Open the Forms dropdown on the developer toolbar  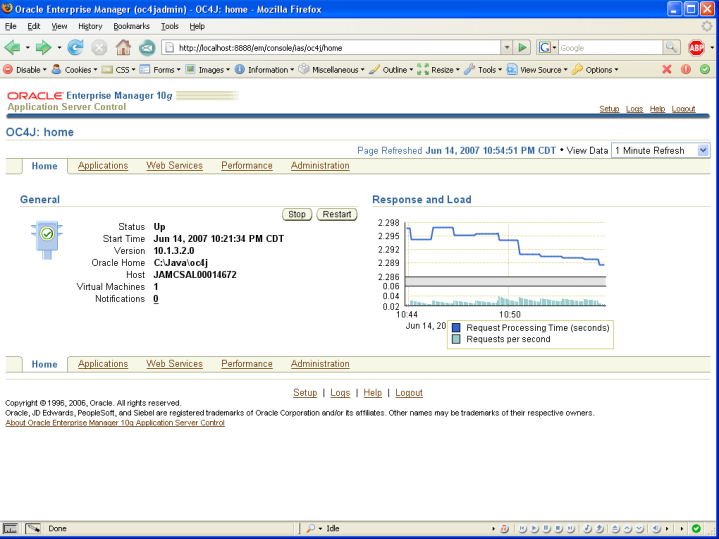coord(160,70)
